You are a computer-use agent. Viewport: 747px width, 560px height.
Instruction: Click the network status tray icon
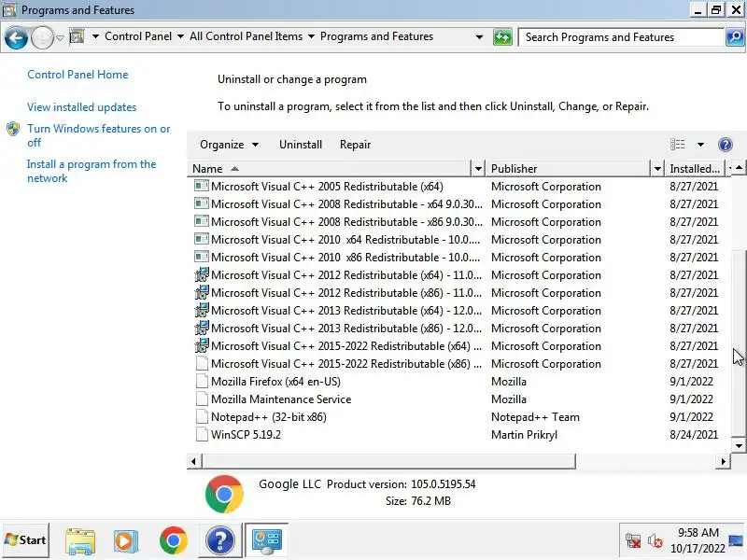[x=633, y=540]
